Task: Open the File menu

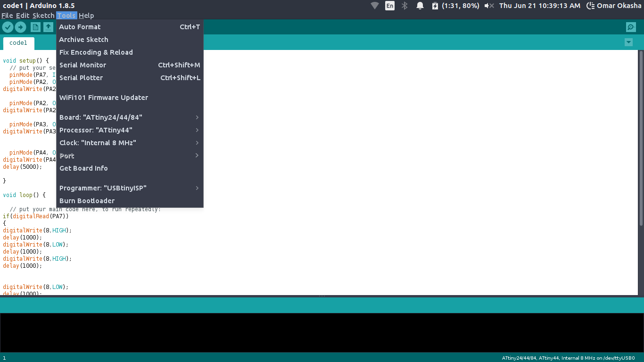Action: (x=7, y=16)
